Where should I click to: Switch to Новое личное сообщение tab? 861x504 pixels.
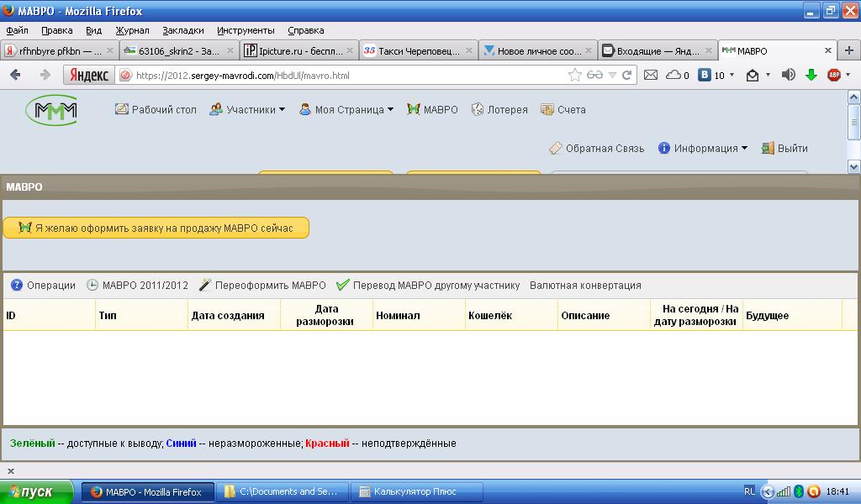(538, 51)
